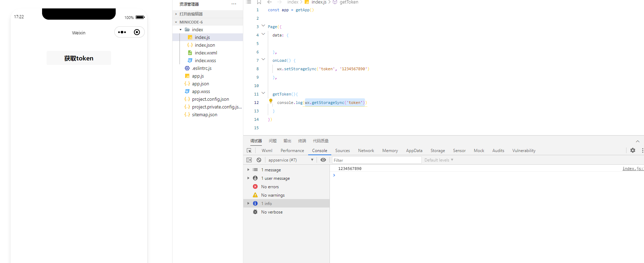Image resolution: width=644 pixels, height=263 pixels.
Task: Open the Sensor devtools tab
Action: coord(459,151)
